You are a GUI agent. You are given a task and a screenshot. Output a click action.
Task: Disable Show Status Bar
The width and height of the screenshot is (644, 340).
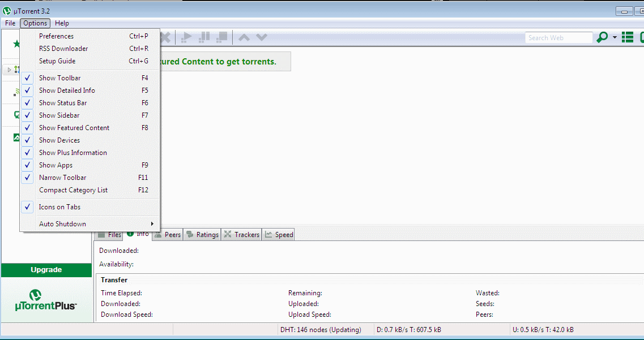(89, 103)
